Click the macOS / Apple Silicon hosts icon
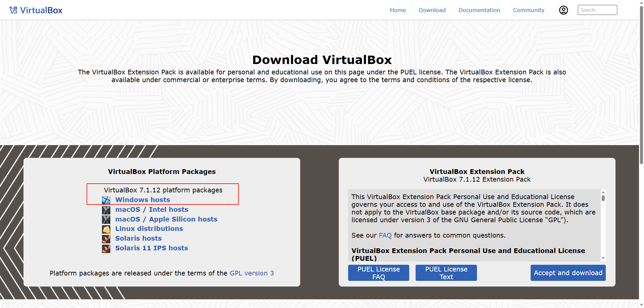The height and width of the screenshot is (308, 644). pos(106,220)
